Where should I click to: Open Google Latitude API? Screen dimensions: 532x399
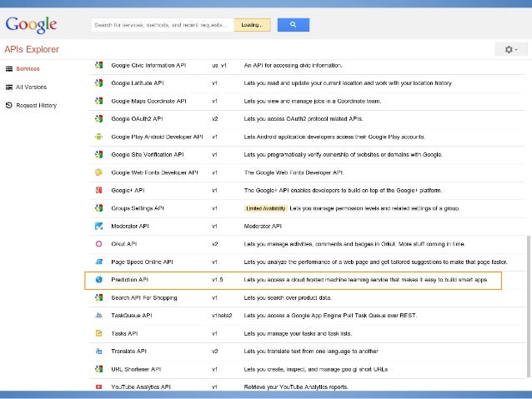(x=138, y=83)
